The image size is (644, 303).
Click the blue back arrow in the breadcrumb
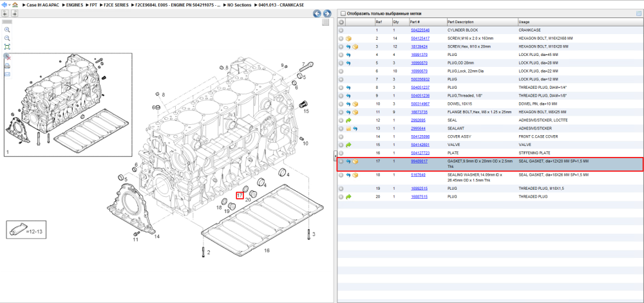5,5
